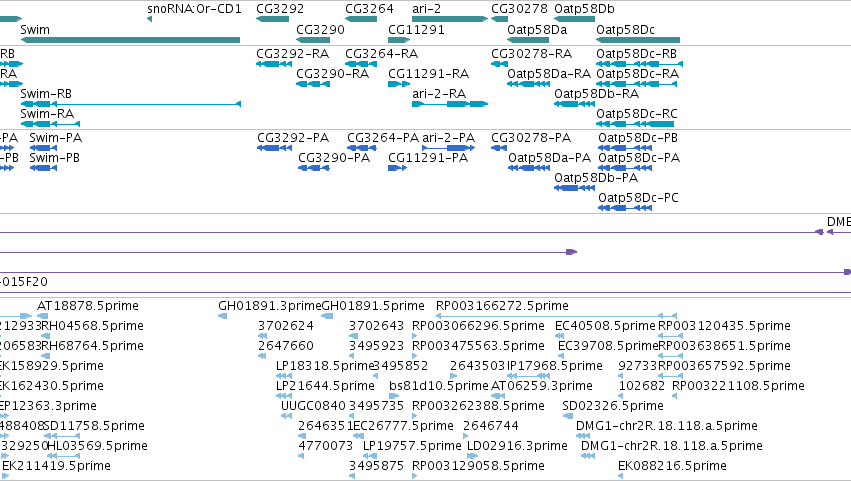Select EST EC40508.5prime
The height and width of the screenshot is (481, 851).
[x=559, y=336]
